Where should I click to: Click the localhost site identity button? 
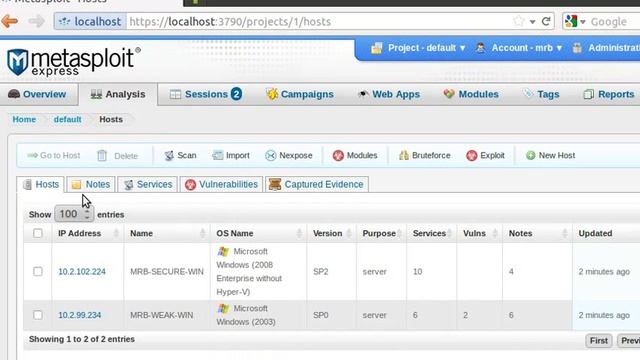(90, 21)
